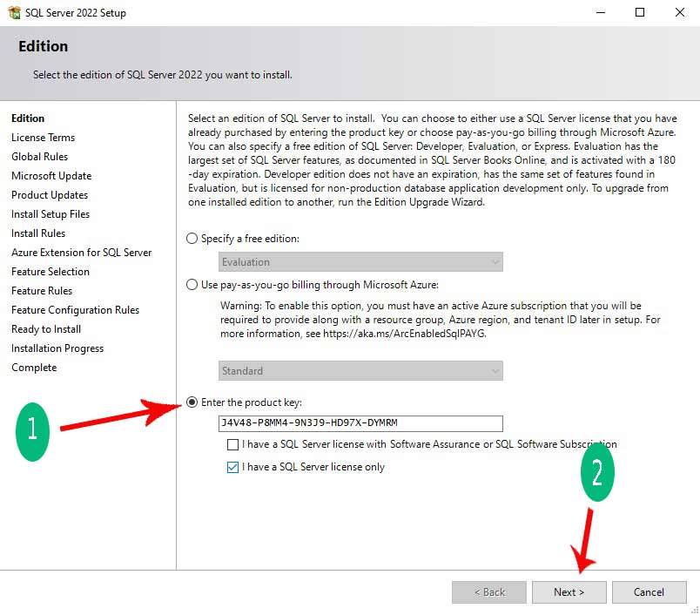Viewport: 700px width, 615px height.
Task: Minimize the SQL Server Setup window
Action: [601, 12]
